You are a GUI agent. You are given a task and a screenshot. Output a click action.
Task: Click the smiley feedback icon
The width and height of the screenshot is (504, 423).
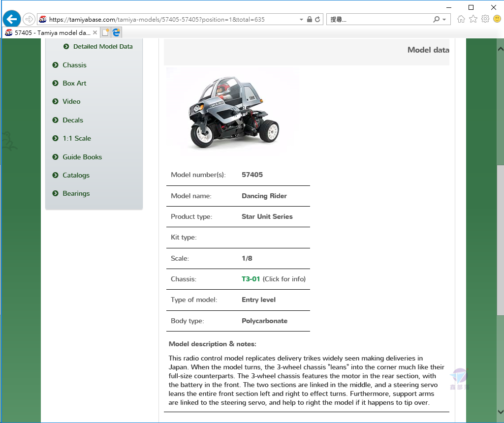497,19
